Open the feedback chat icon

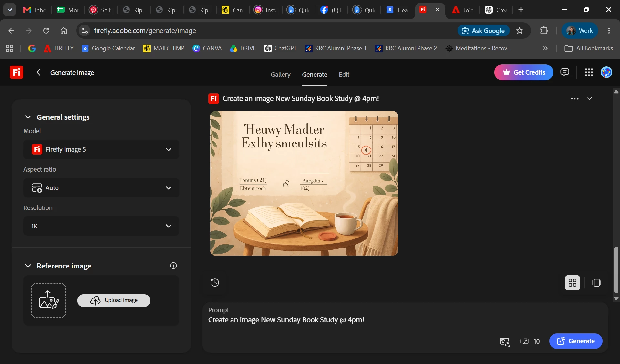click(564, 72)
